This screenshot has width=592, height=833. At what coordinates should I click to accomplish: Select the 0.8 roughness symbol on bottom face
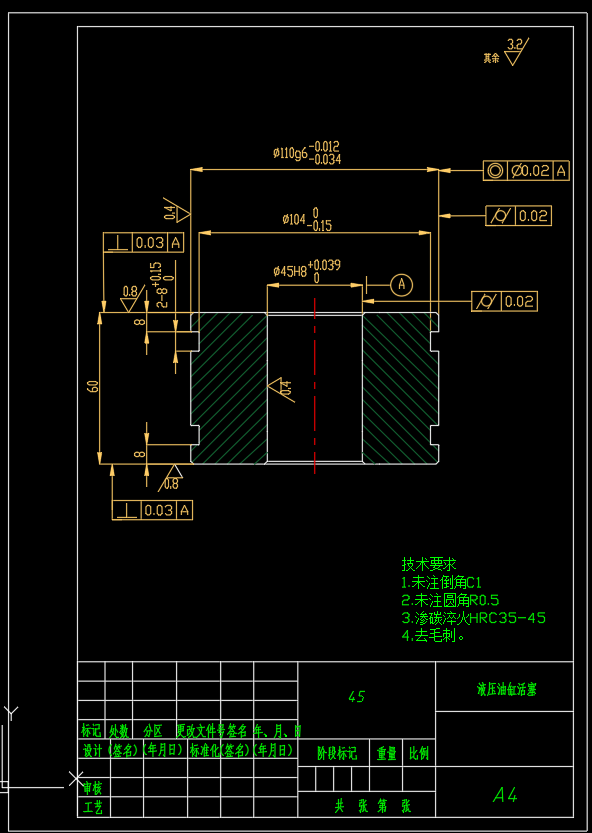pyautogui.click(x=171, y=478)
